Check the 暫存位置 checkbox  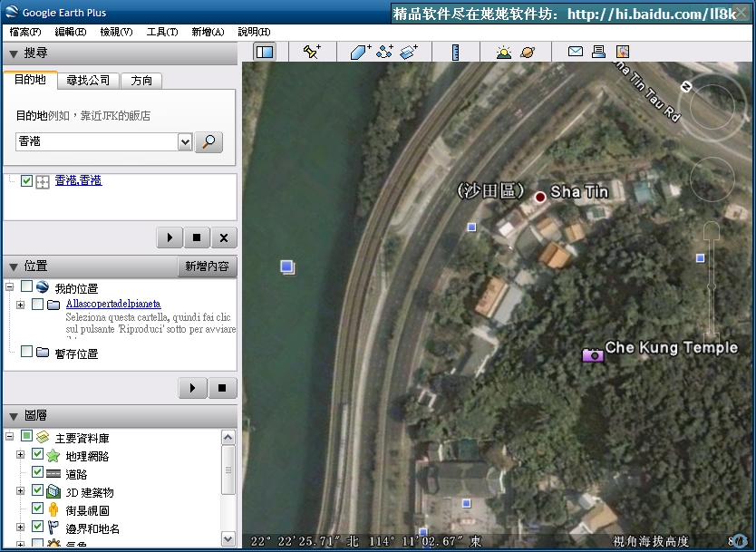[26, 352]
